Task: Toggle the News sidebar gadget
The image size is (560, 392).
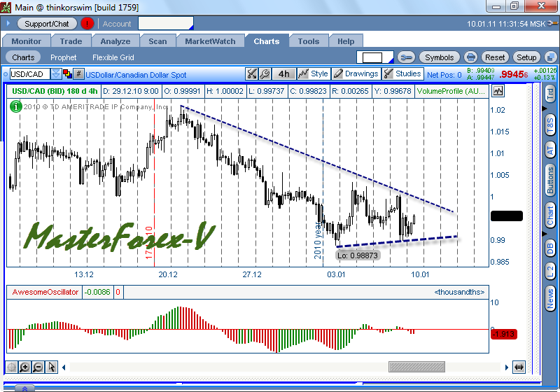Action: [x=550, y=299]
